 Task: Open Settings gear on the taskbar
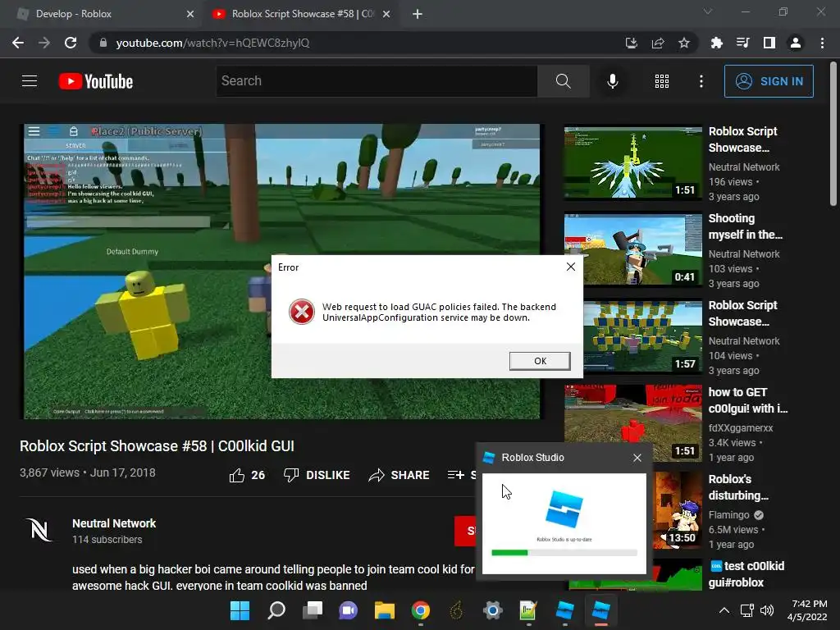tap(492, 610)
